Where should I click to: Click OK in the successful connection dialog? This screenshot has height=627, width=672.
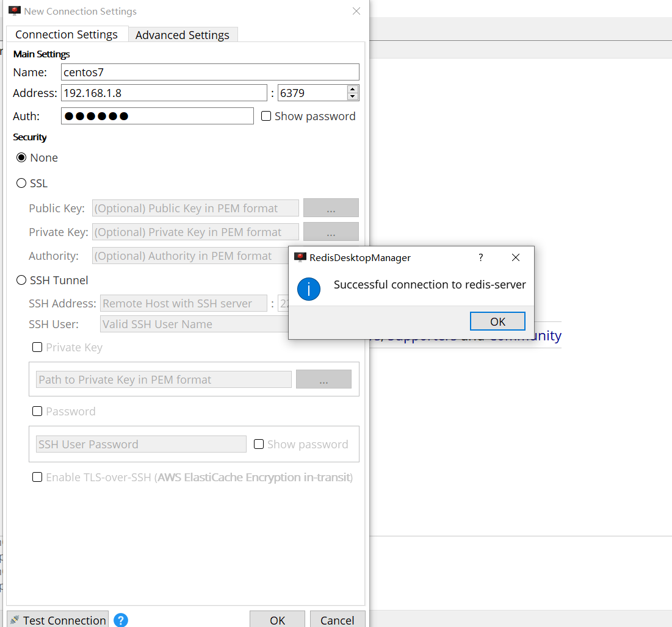point(497,321)
